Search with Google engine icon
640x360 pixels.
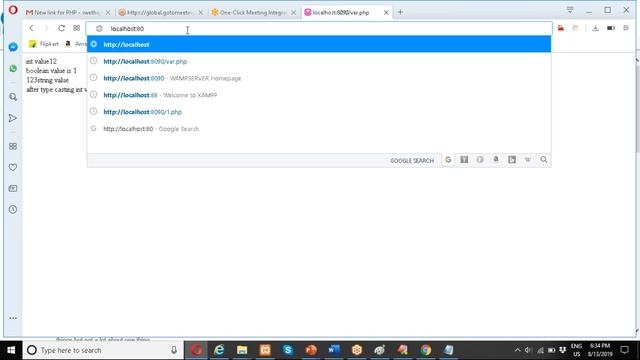pyautogui.click(x=448, y=160)
